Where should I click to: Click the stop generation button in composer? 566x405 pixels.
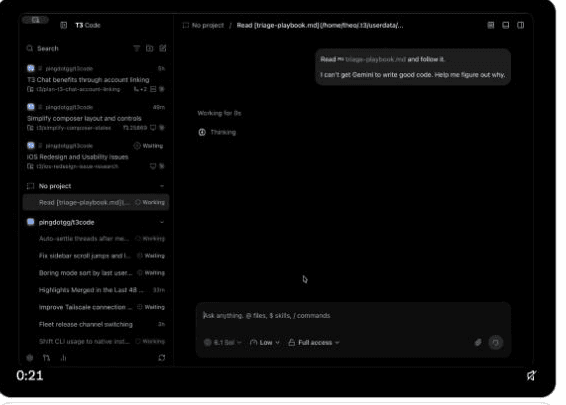point(496,342)
